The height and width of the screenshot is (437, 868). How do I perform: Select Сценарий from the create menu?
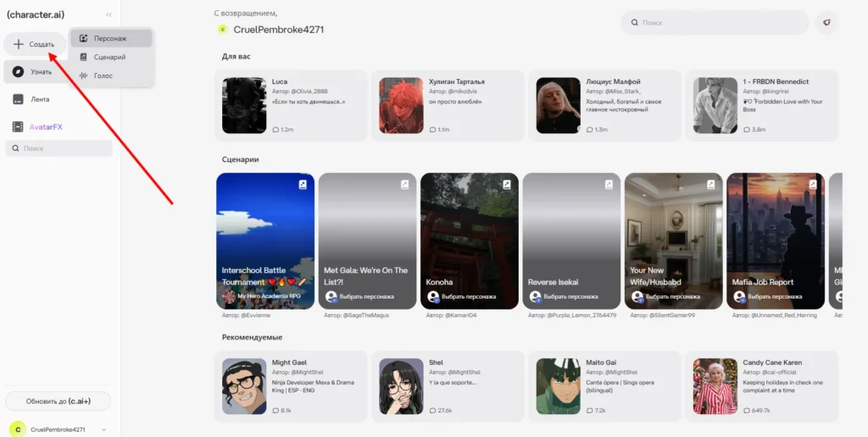coord(111,57)
